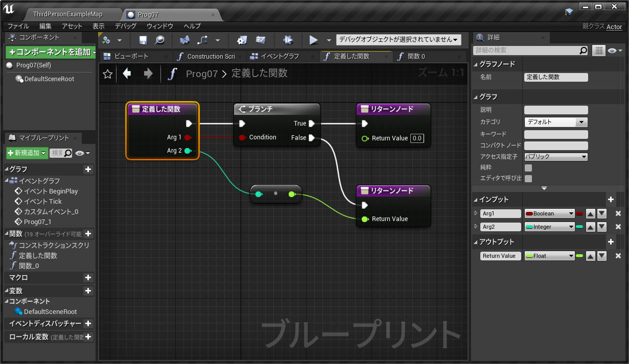Save the Prog07 Blueprint
The width and height of the screenshot is (629, 364).
coord(143,39)
